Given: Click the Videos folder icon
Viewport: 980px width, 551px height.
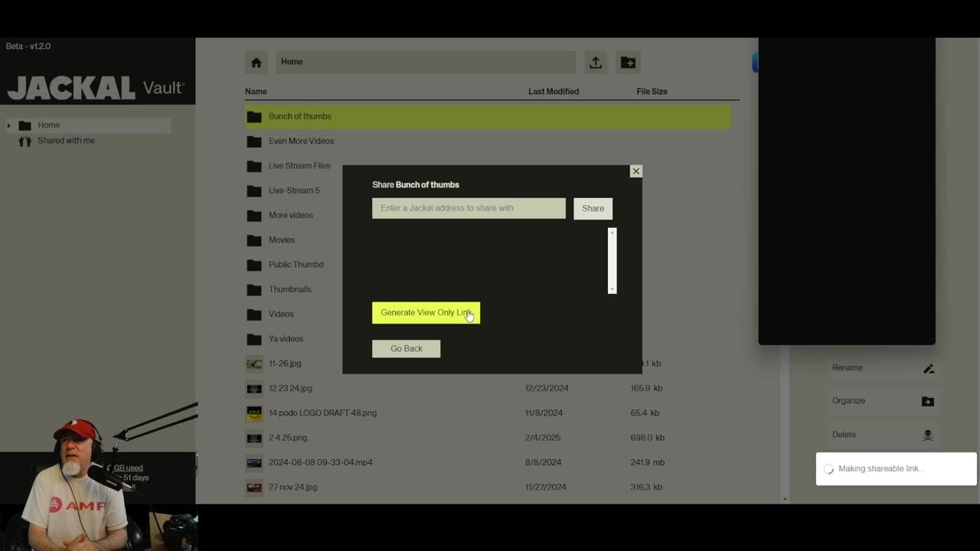Looking at the screenshot, I should [x=254, y=315].
